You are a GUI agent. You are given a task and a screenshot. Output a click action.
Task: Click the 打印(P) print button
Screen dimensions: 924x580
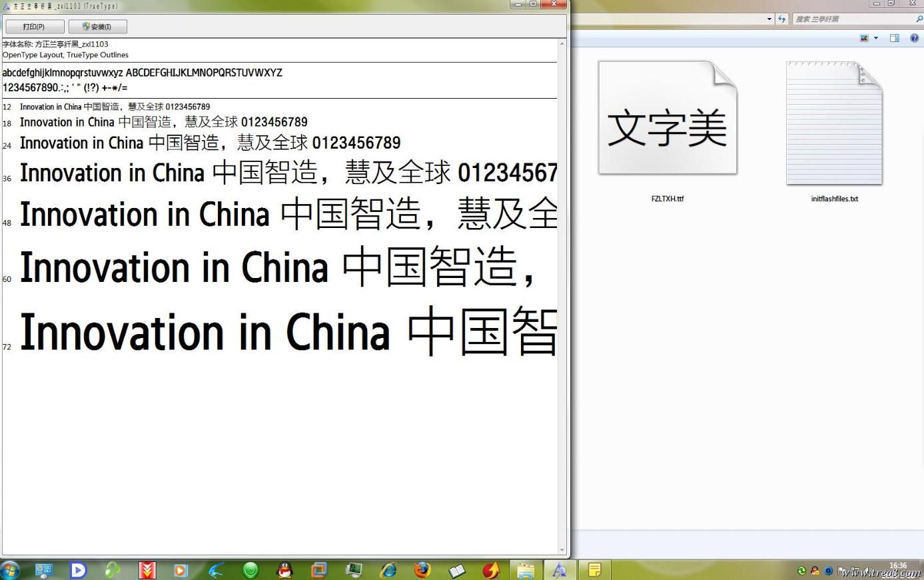(35, 27)
